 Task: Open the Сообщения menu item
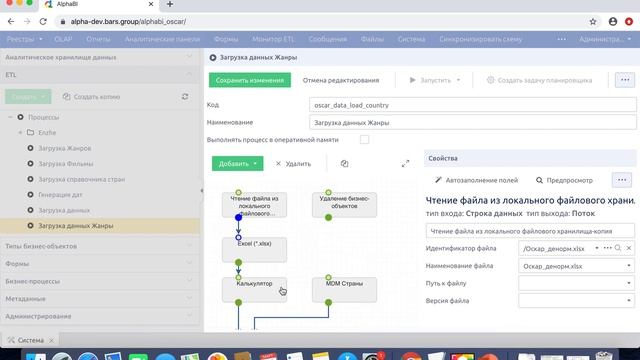[327, 39]
